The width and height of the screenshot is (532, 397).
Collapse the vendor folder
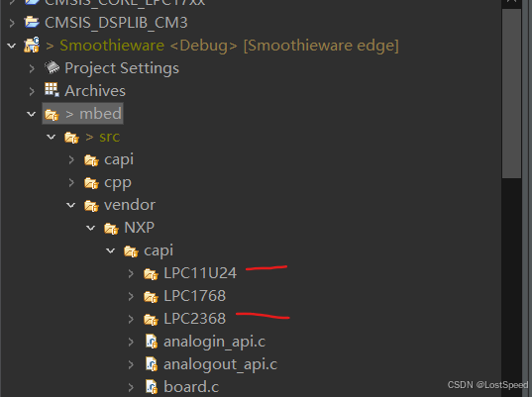tap(70, 205)
